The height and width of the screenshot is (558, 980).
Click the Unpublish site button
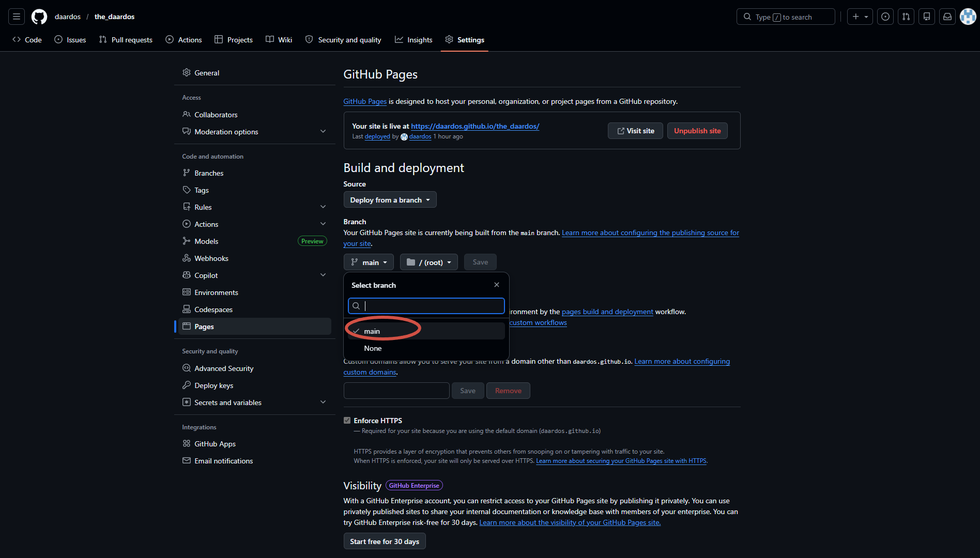pos(697,131)
